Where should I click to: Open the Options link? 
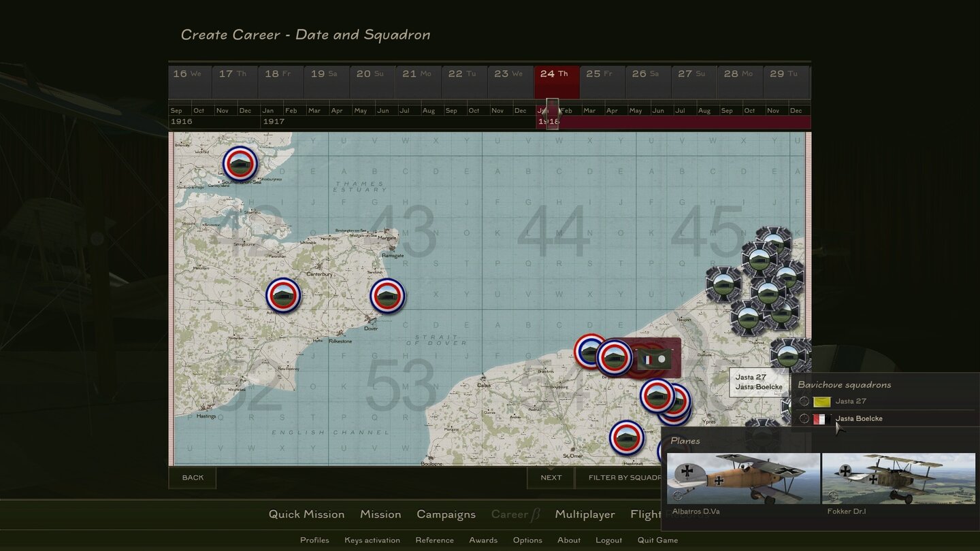pyautogui.click(x=527, y=540)
